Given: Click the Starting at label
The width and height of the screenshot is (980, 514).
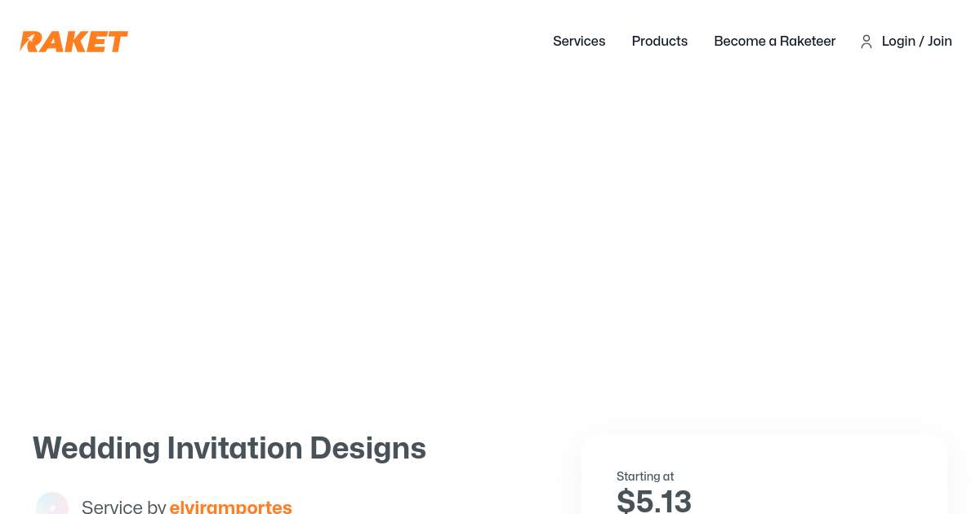Looking at the screenshot, I should 645,476.
